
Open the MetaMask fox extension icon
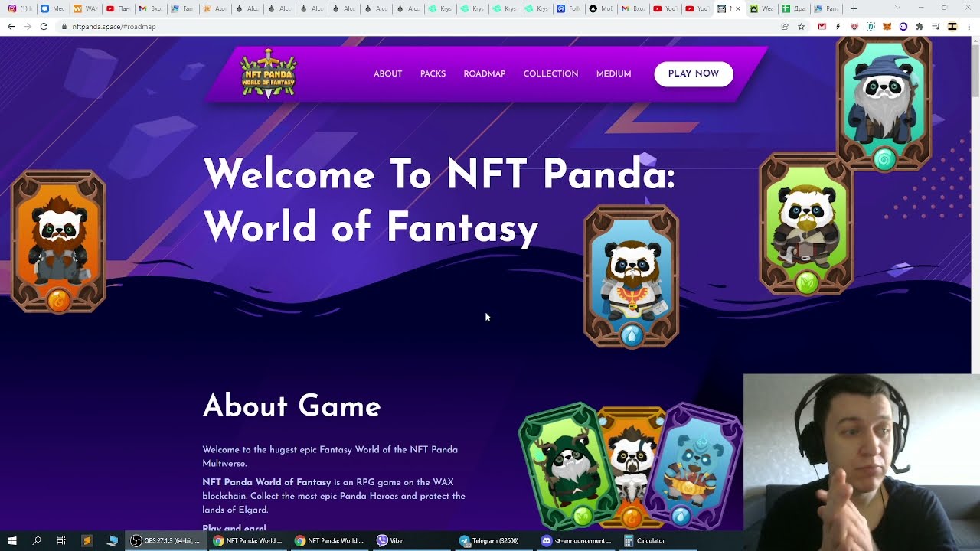point(887,26)
